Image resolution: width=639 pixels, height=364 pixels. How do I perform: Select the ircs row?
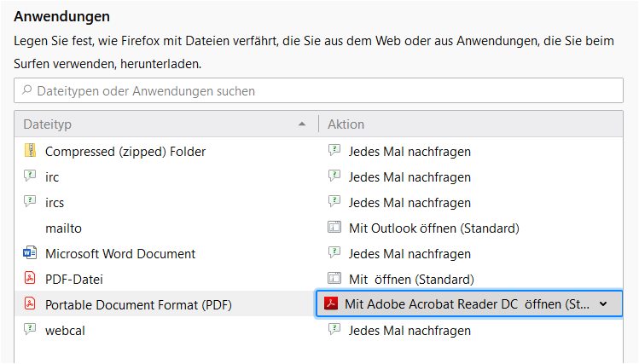[x=318, y=202]
